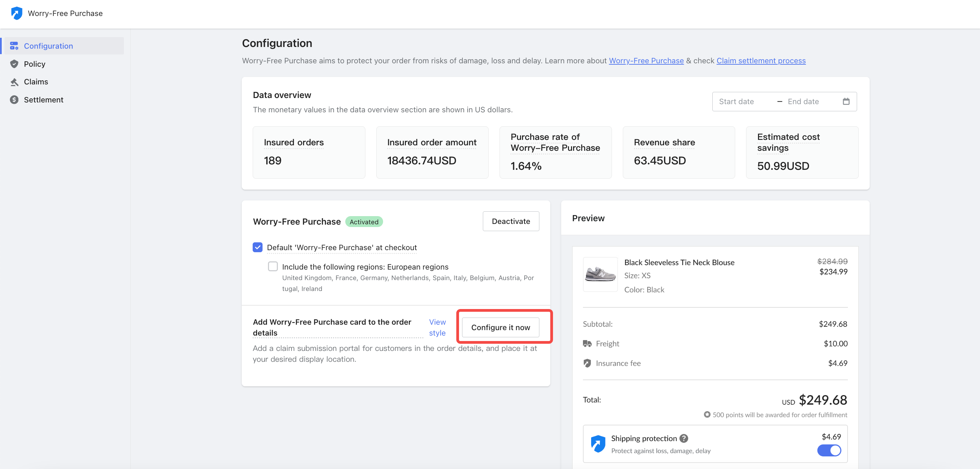980x469 pixels.
Task: Click the $249.68 total amount
Action: 823,400
